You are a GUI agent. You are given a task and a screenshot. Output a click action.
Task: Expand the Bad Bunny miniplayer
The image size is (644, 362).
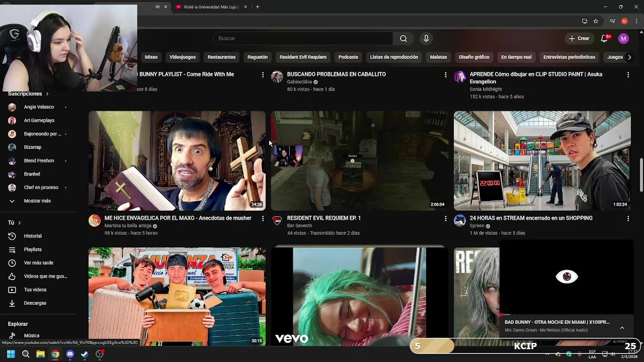(x=622, y=328)
